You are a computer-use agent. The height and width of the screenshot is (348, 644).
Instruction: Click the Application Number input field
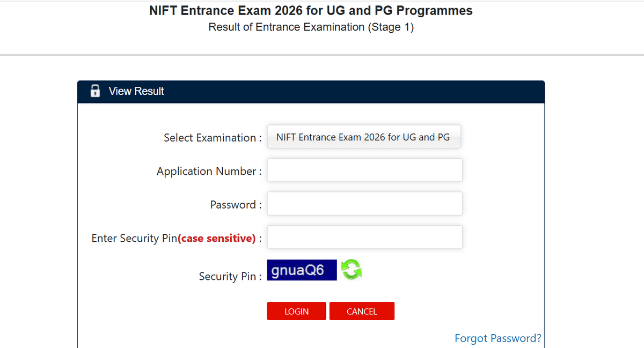coord(364,170)
